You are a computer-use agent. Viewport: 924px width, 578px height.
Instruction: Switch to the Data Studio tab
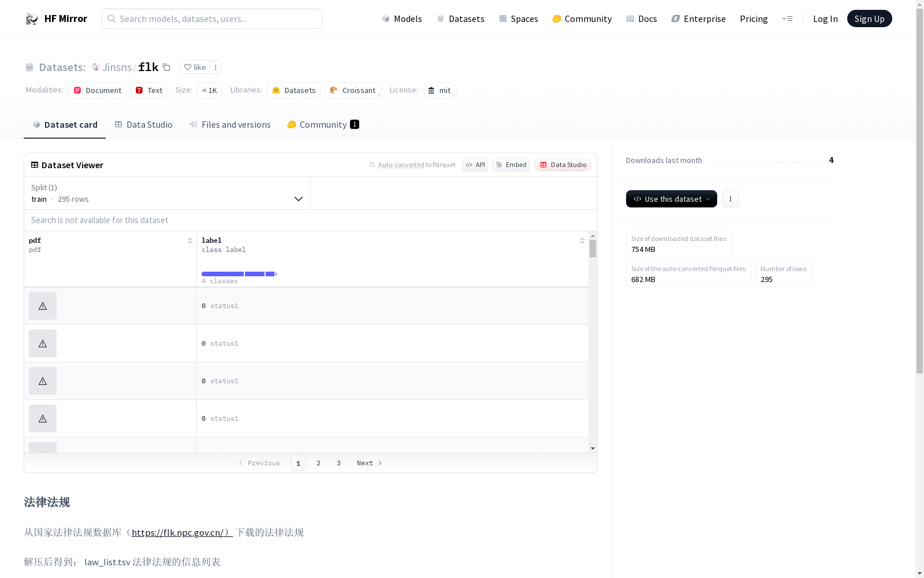pyautogui.click(x=144, y=124)
